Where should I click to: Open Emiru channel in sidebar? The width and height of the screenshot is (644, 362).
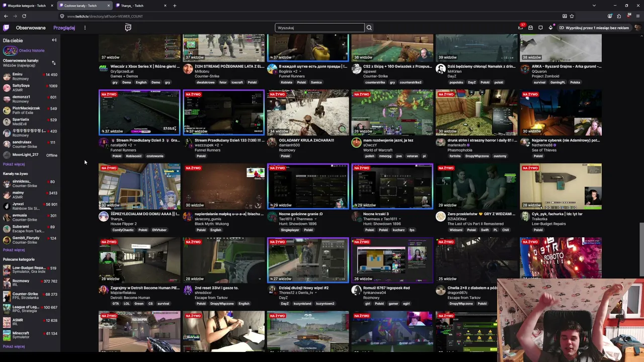pos(30,76)
